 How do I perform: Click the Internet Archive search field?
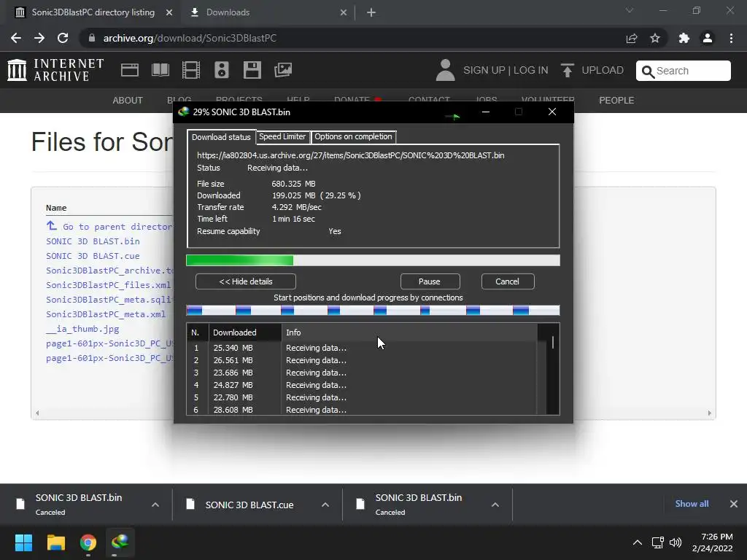coord(683,71)
